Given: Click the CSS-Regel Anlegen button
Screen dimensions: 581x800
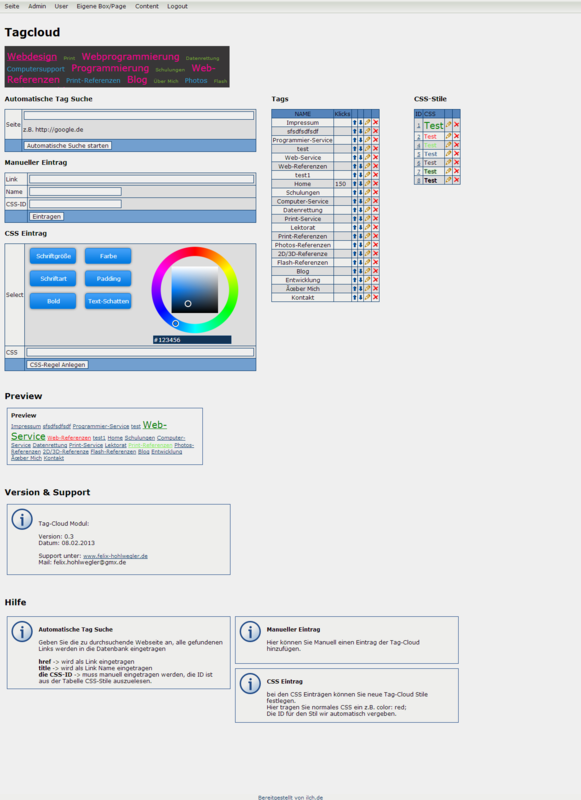Looking at the screenshot, I should [58, 365].
